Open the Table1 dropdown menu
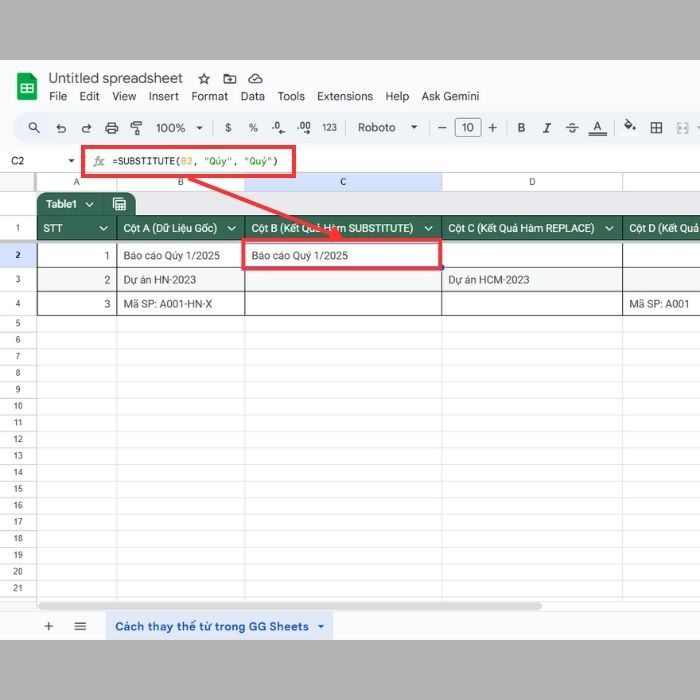The height and width of the screenshot is (700, 700). click(x=89, y=204)
